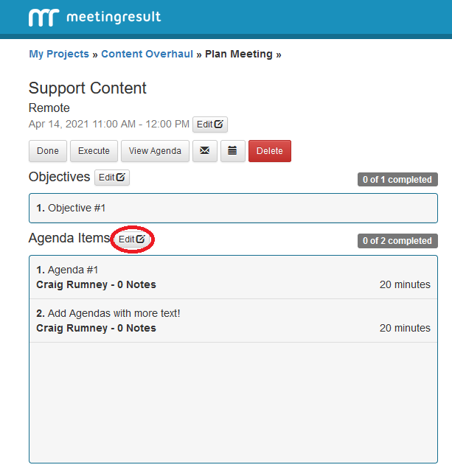
Task: Click Craig Rumney notes under Agenda #1
Action: 96,285
